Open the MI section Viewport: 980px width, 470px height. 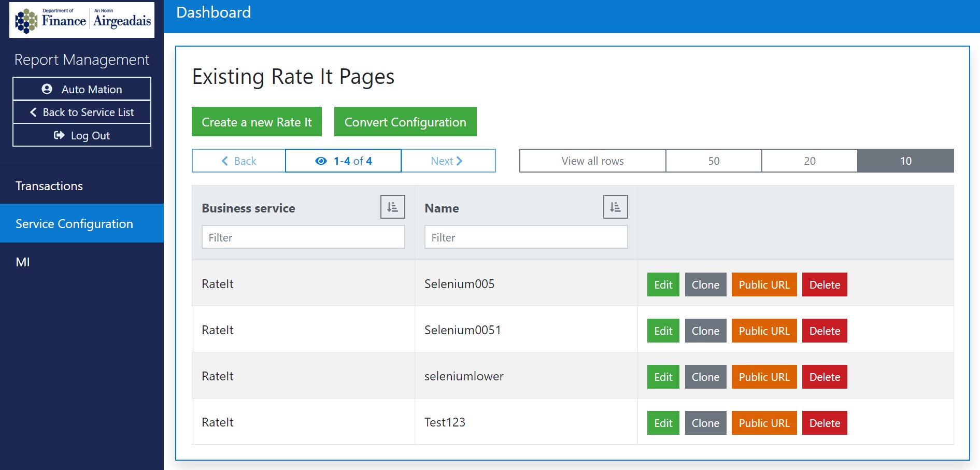[x=82, y=262]
